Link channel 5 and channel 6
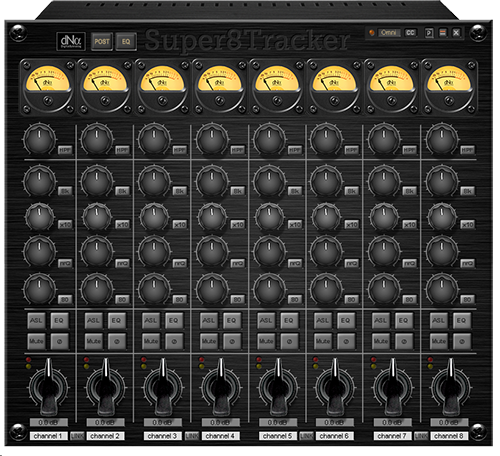The image size is (500, 456). (306, 436)
